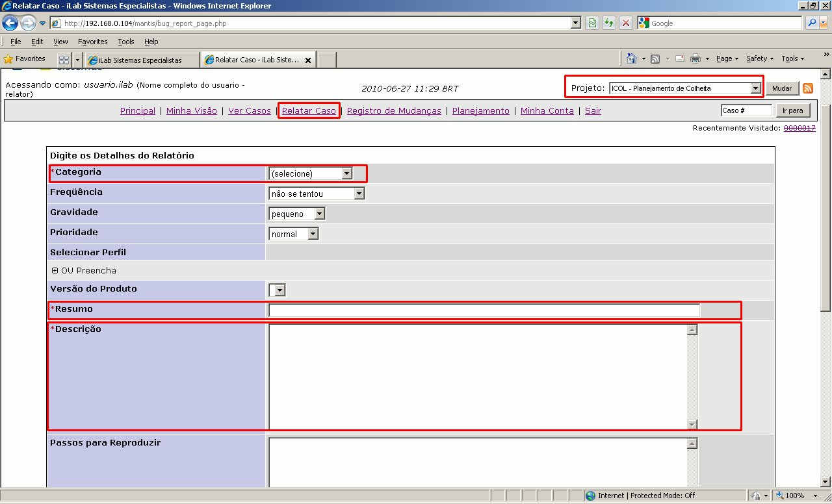832x504 pixels.
Task: Click the Caso # input field
Action: 746,110
